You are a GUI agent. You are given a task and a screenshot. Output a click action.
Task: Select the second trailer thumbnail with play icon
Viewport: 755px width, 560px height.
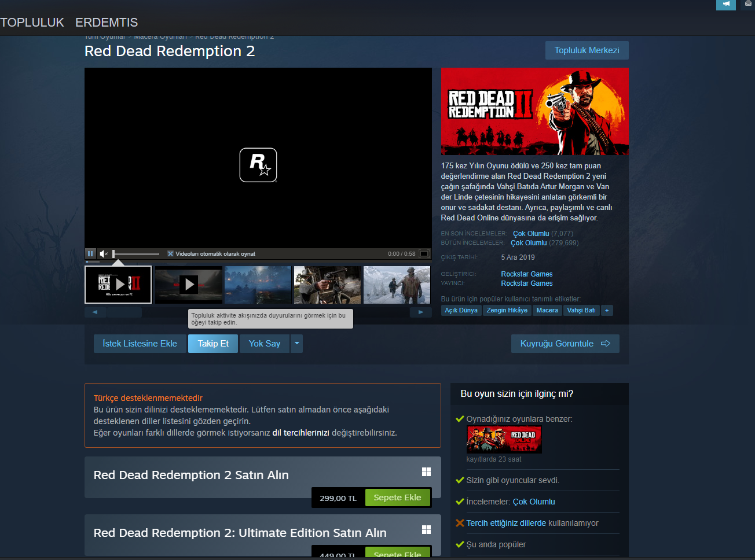(189, 285)
